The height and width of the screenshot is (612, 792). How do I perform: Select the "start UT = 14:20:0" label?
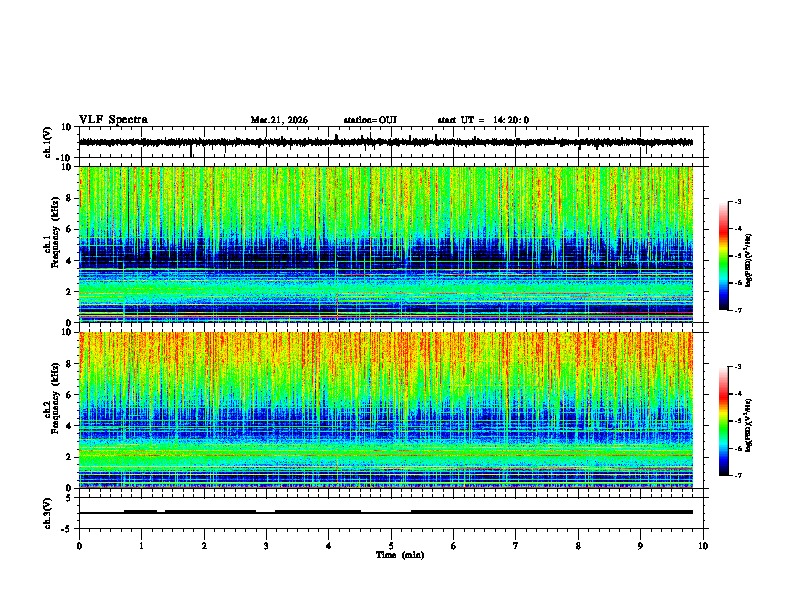(483, 120)
